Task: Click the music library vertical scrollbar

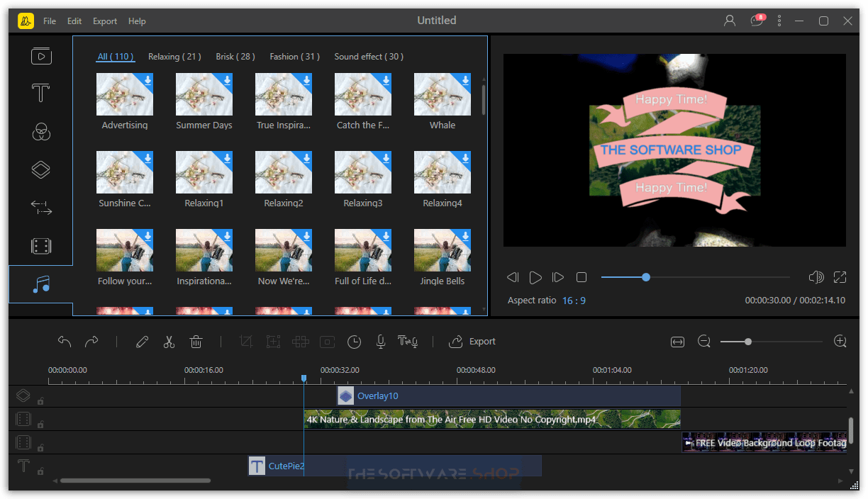Action: click(484, 99)
